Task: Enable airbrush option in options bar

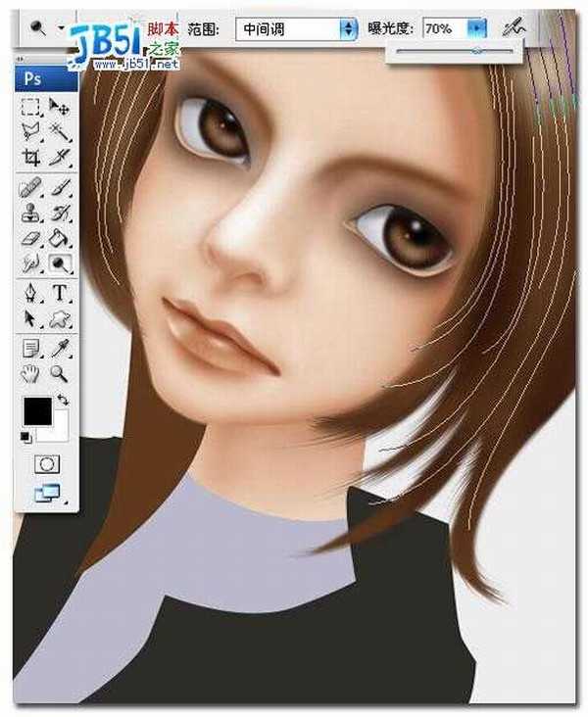Action: 514,29
